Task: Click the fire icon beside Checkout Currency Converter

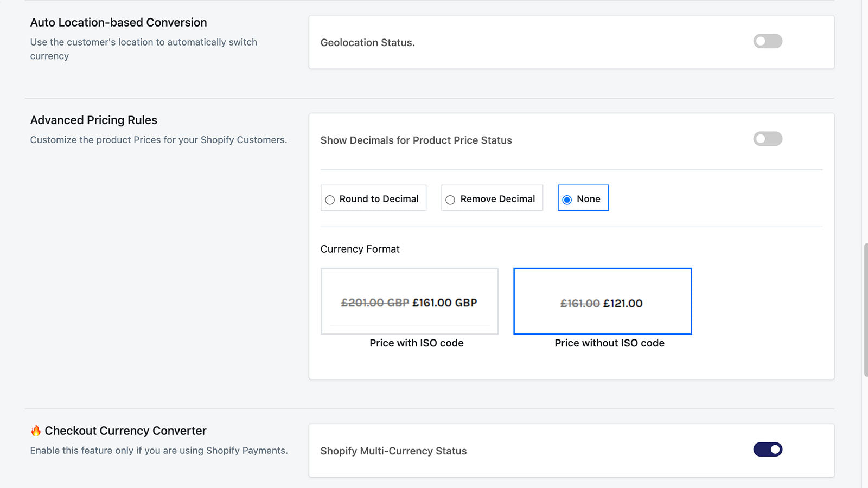Action: tap(35, 431)
